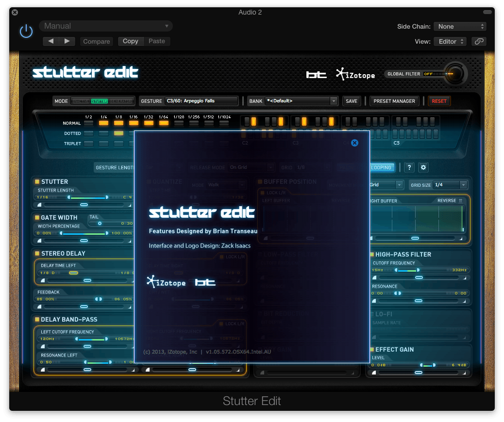
Task: Click the Gesture name field C3/60 Arpeggio Falls
Action: click(201, 101)
